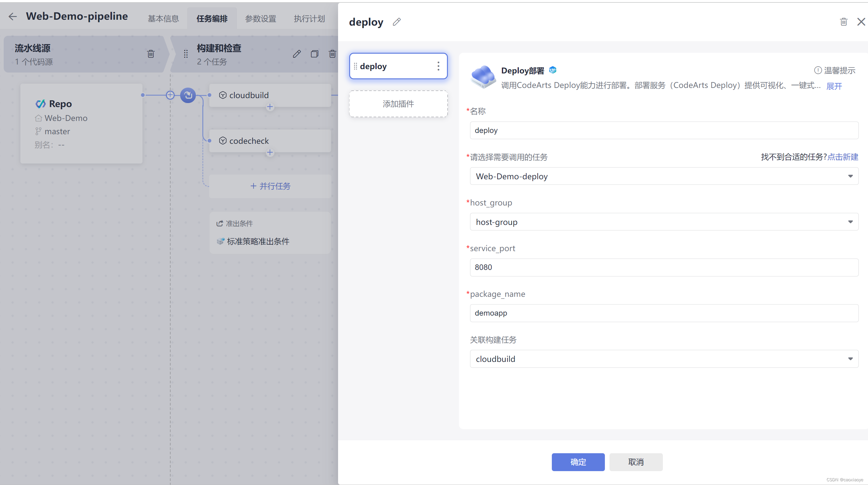Close the deploy panel
Image resolution: width=868 pixels, height=485 pixels.
861,22
